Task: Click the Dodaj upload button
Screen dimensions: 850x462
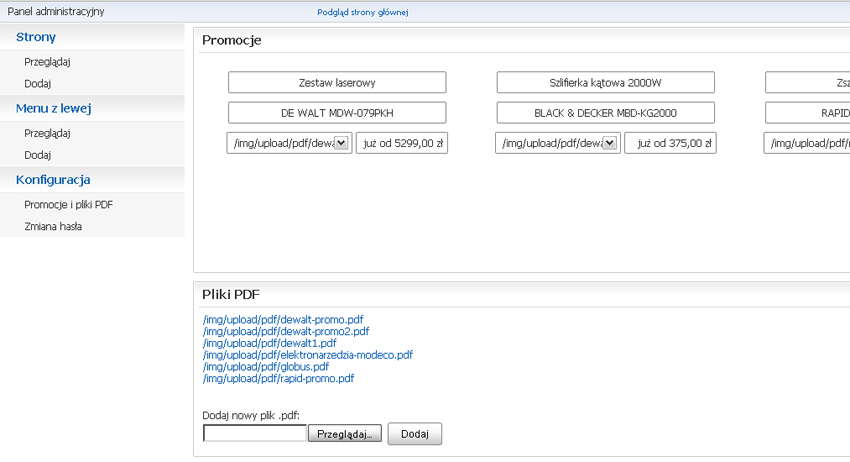Action: tap(415, 434)
